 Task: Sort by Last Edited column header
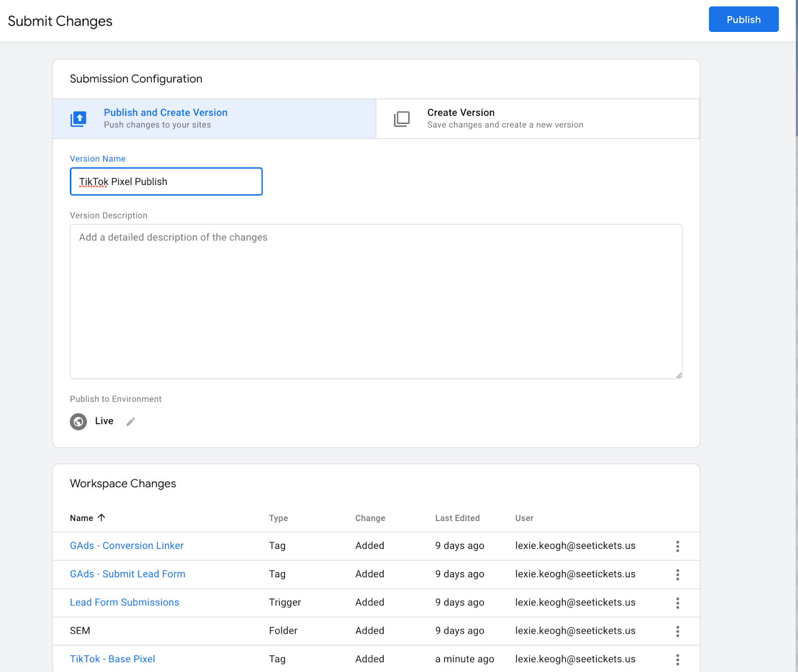point(457,518)
